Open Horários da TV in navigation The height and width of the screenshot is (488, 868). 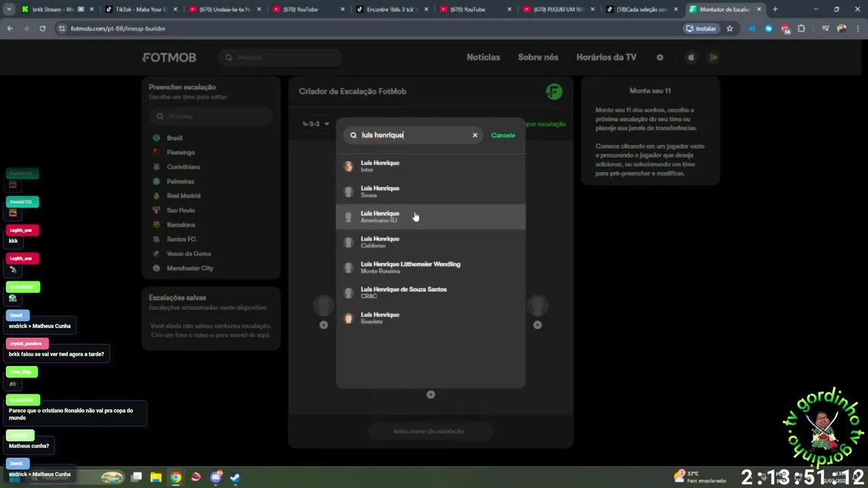coord(606,58)
